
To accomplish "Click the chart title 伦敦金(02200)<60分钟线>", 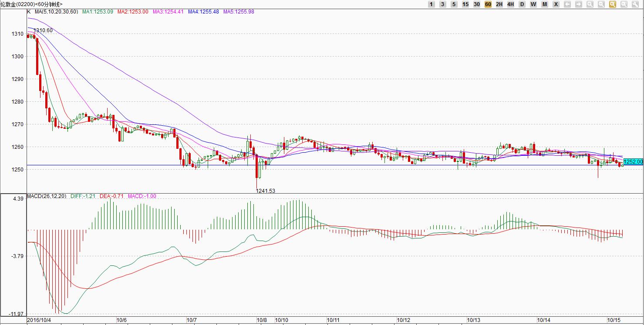I will coord(31,4).
